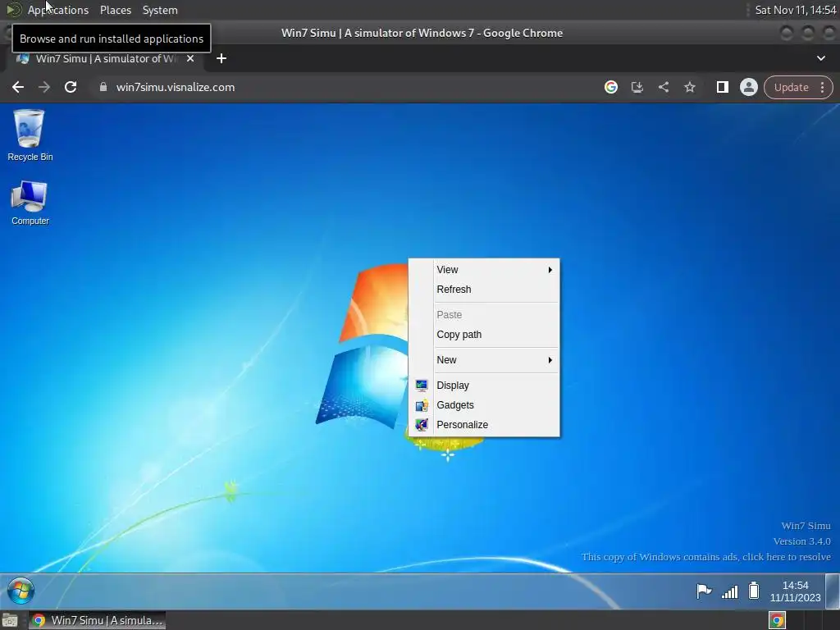
Task: Open the Chrome tab search chevron
Action: tap(820, 58)
